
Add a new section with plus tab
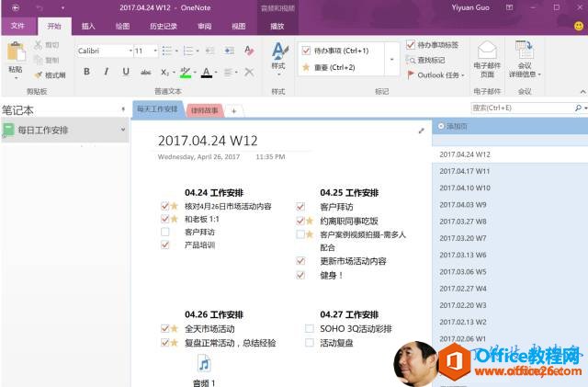click(x=233, y=110)
